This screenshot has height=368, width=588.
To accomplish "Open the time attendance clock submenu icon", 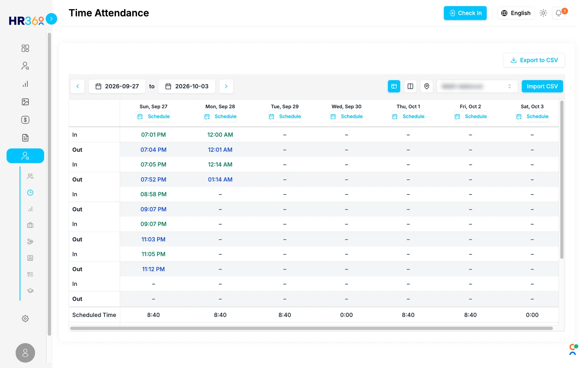I will (30, 193).
